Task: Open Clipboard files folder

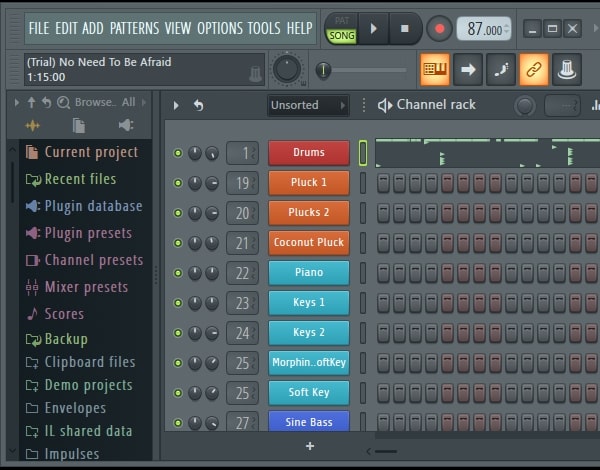Action: tap(80, 362)
